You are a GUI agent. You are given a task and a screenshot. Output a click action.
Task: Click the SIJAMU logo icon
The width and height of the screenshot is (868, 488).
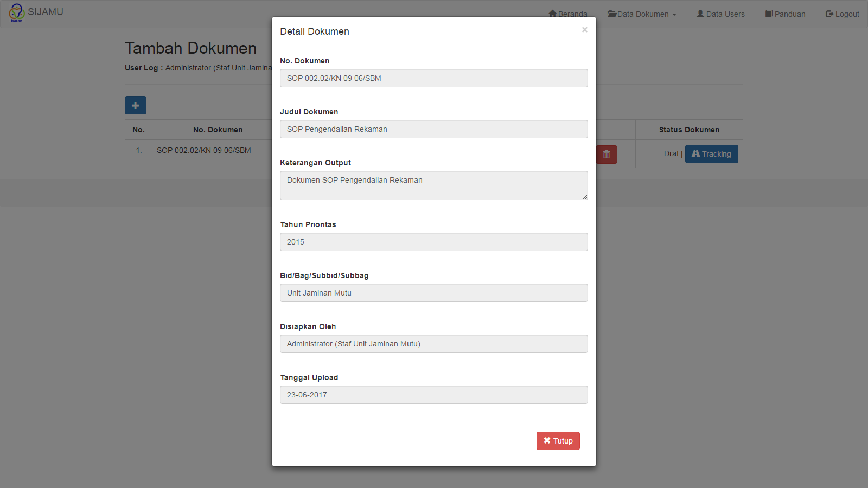(17, 12)
